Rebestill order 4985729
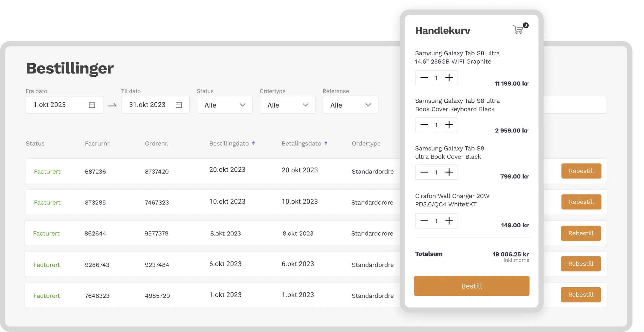 581,295
